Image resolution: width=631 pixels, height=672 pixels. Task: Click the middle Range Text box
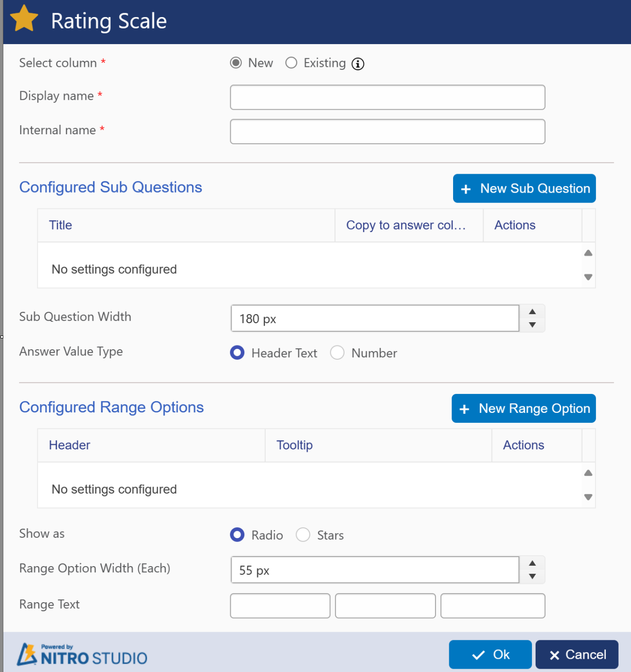click(x=385, y=606)
